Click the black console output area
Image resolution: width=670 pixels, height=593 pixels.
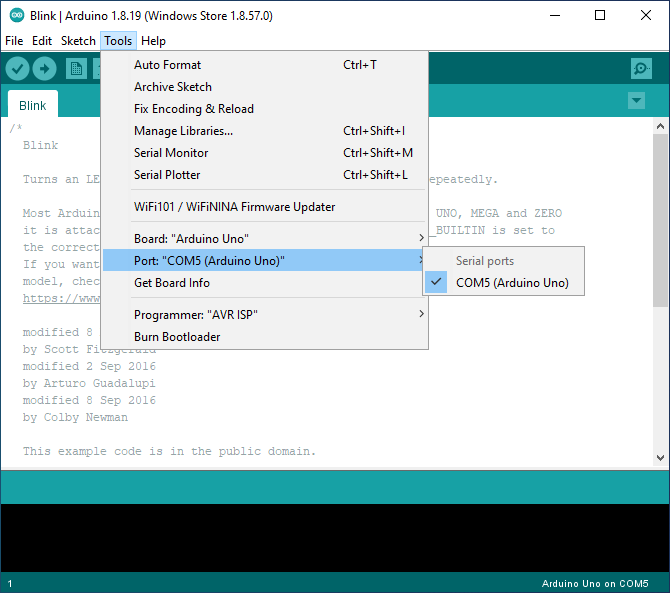pyautogui.click(x=335, y=538)
